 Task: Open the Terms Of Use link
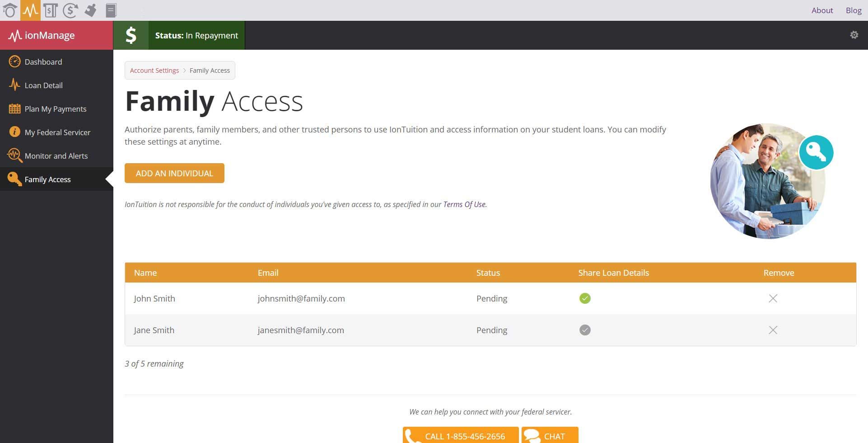tap(464, 204)
